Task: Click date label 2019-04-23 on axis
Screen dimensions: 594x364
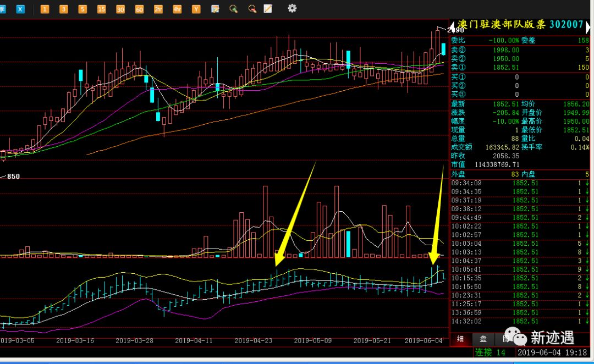Action: tap(254, 340)
